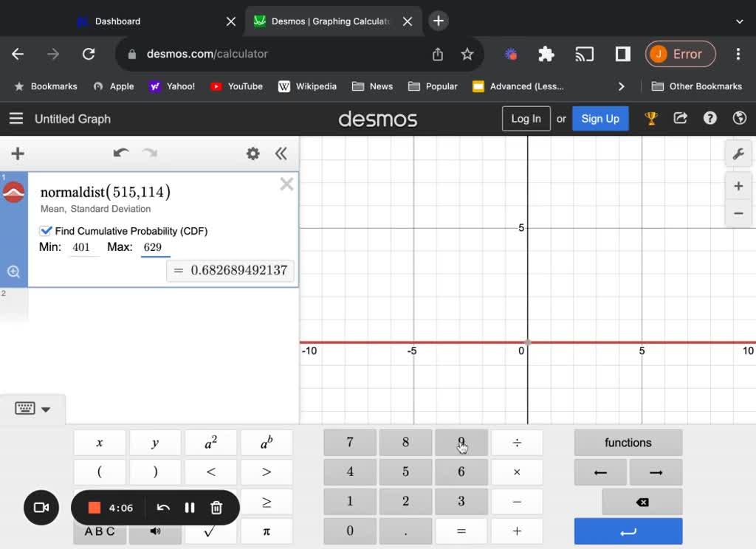Open the language globe menu
Screen dimensions: 756x549
(x=739, y=118)
